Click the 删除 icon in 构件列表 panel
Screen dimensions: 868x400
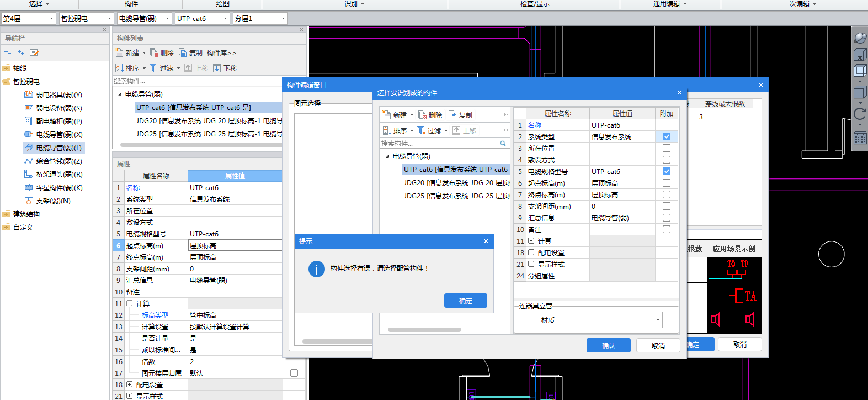(x=155, y=52)
